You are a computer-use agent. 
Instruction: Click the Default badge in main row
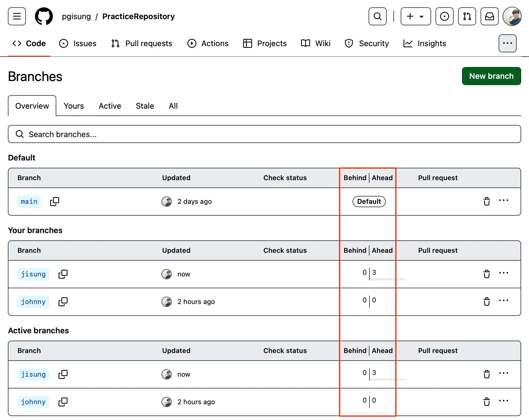click(x=369, y=202)
